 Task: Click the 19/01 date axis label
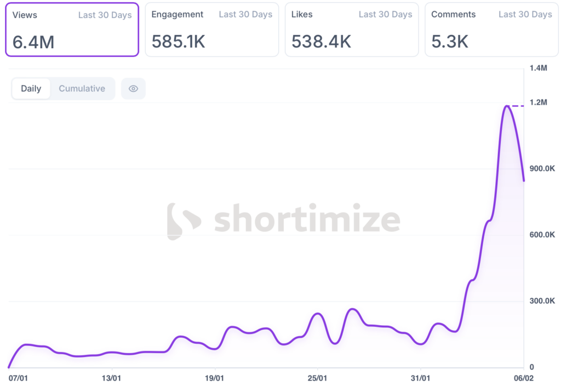214,378
